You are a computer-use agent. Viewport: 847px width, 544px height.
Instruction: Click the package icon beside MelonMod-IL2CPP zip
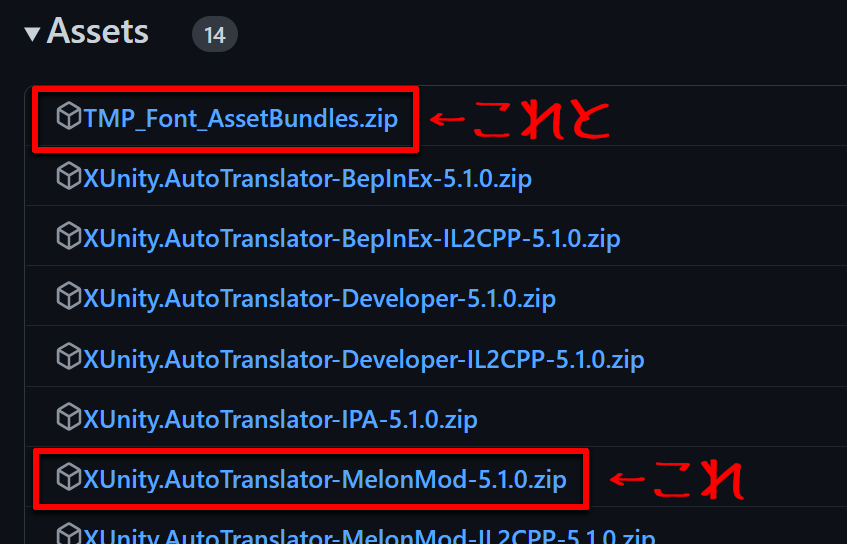pyautogui.click(x=68, y=534)
